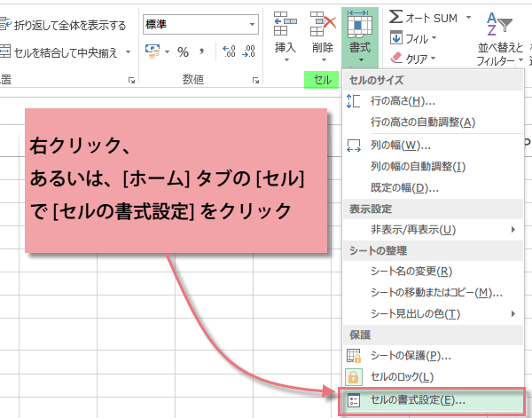The height and width of the screenshot is (418, 532).
Task: Click the Delete cells icon (削除)
Action: [322, 34]
